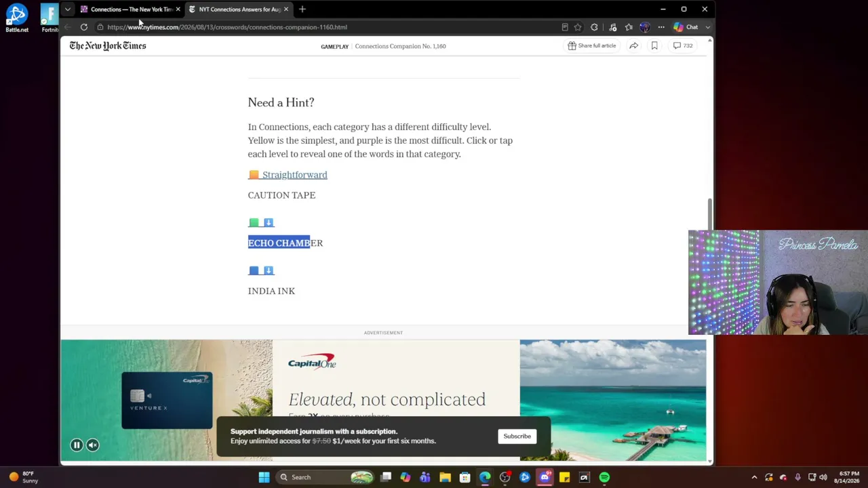The image size is (868, 488).
Task: Pause the Capital One ad video
Action: (x=77, y=445)
